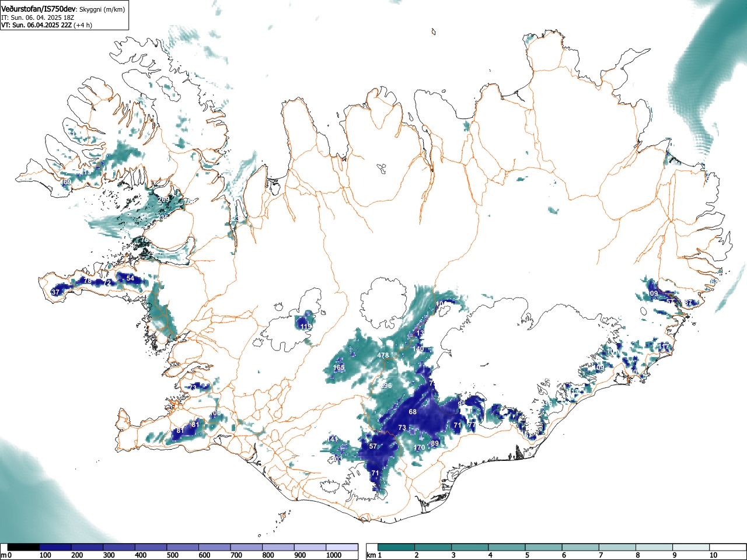Image resolution: width=747 pixels, height=560 pixels.
Task: Click the '170' visibility value on map
Action: point(419,447)
